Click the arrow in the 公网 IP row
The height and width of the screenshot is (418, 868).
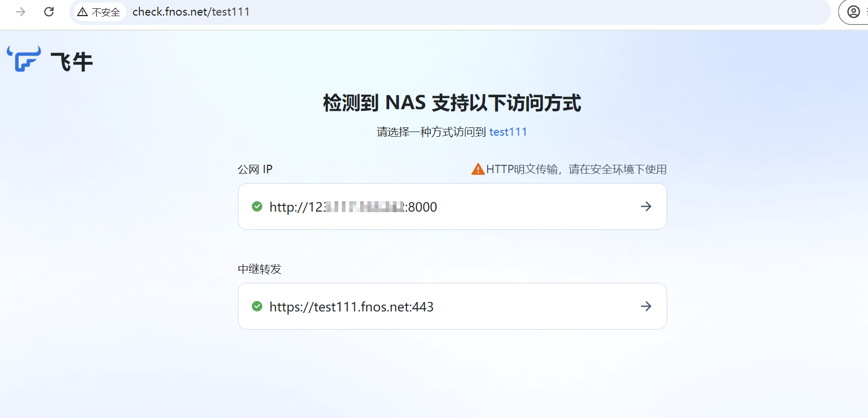click(x=646, y=206)
